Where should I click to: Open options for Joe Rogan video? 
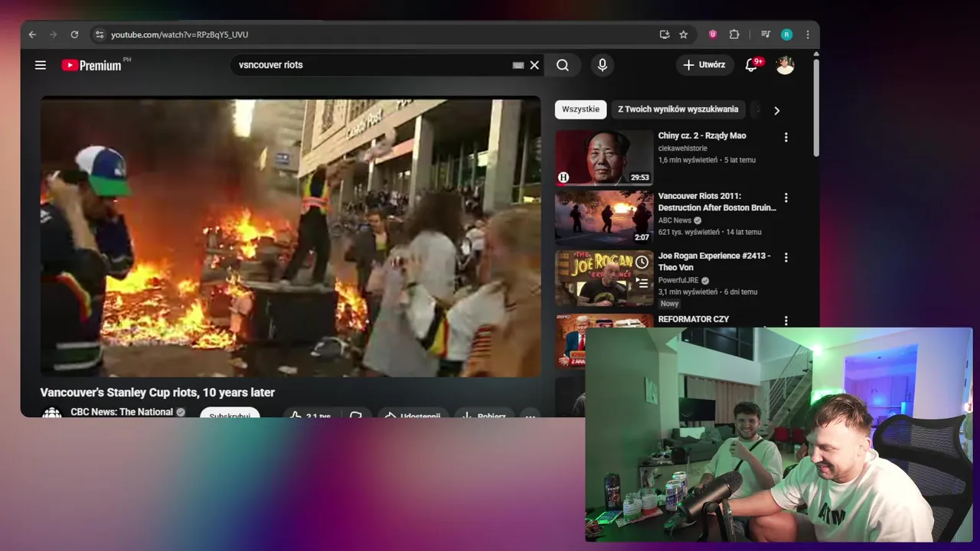tap(786, 257)
